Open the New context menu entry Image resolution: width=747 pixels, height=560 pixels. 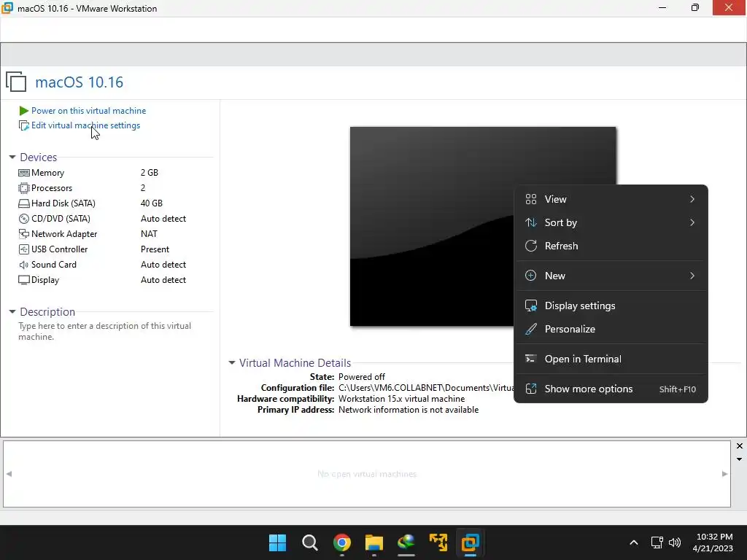(x=611, y=276)
